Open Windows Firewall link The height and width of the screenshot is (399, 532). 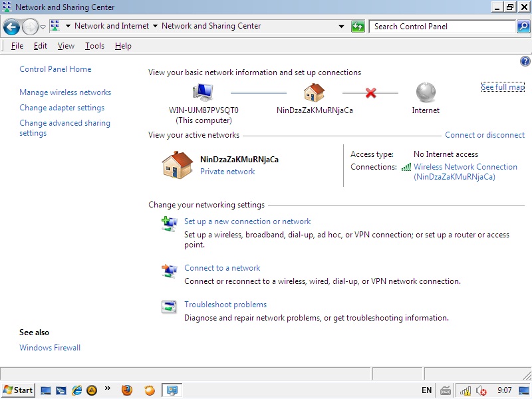50,348
